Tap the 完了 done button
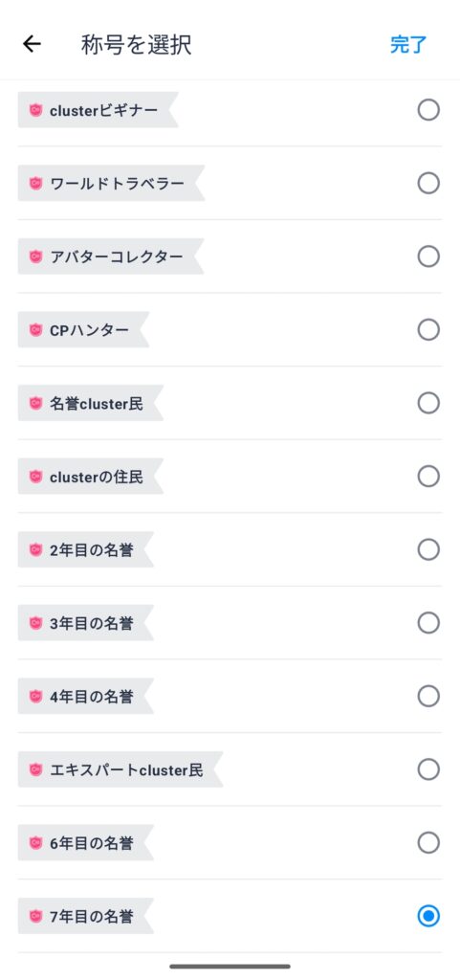 (408, 44)
